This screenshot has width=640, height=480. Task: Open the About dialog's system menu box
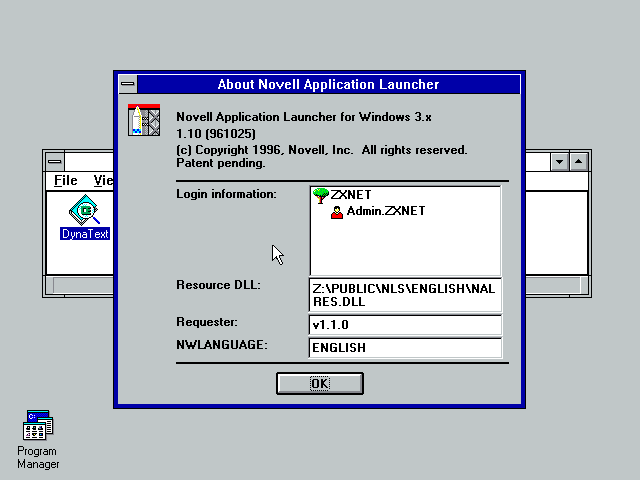click(128, 84)
